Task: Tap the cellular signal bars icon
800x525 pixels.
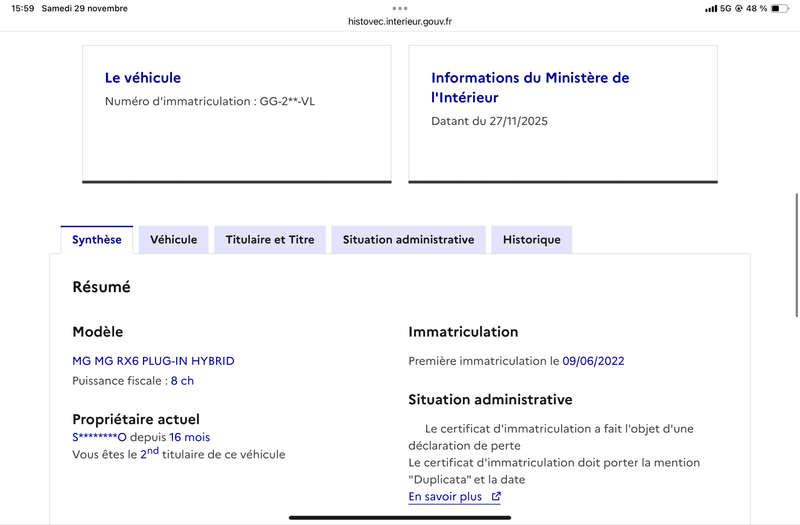Action: pos(711,8)
